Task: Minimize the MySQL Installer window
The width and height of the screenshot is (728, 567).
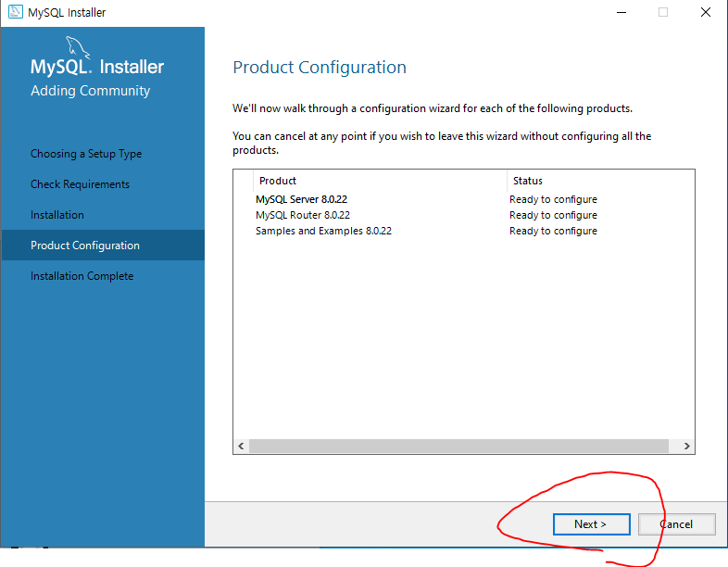Action: pyautogui.click(x=621, y=13)
